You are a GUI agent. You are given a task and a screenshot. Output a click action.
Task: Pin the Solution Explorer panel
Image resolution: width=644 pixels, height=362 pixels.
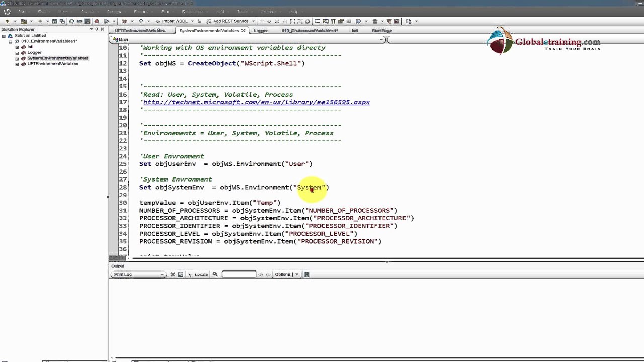97,29
